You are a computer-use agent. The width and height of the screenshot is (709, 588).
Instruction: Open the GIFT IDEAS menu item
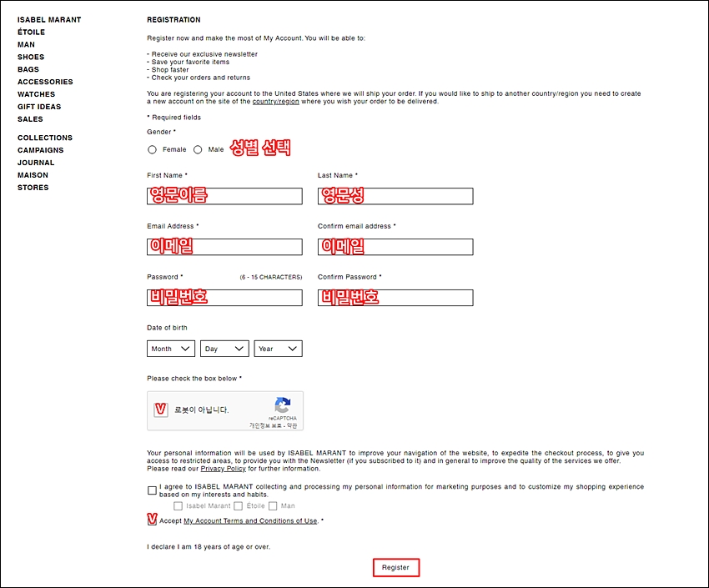[x=39, y=107]
